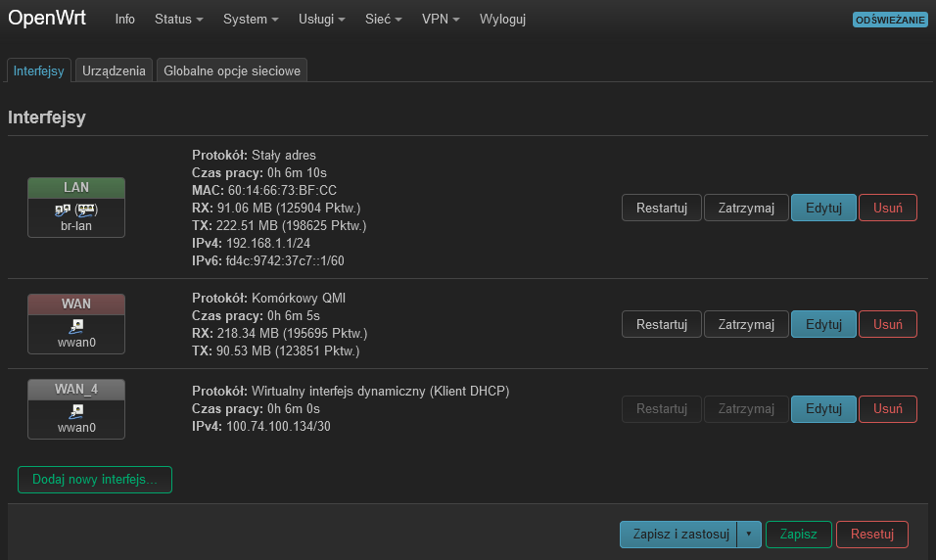Delete the LAN interface with Usuń
Screen dimensions: 936x560
(888, 208)
